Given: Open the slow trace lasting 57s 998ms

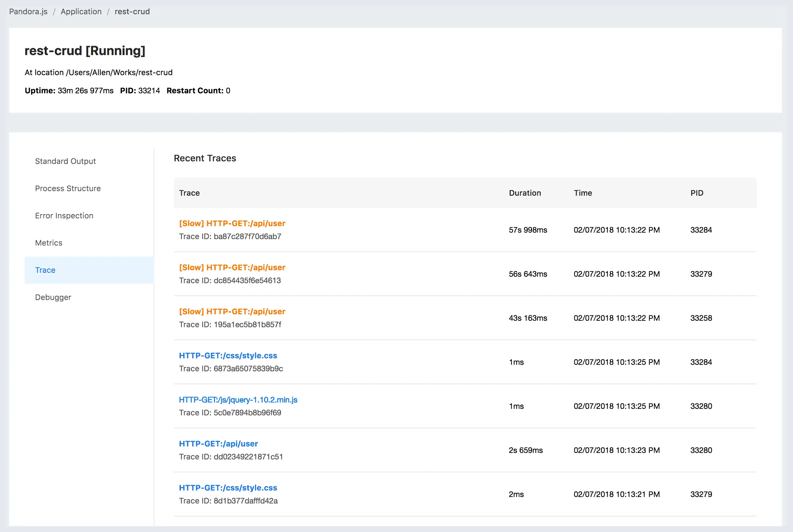Looking at the screenshot, I should [x=232, y=223].
